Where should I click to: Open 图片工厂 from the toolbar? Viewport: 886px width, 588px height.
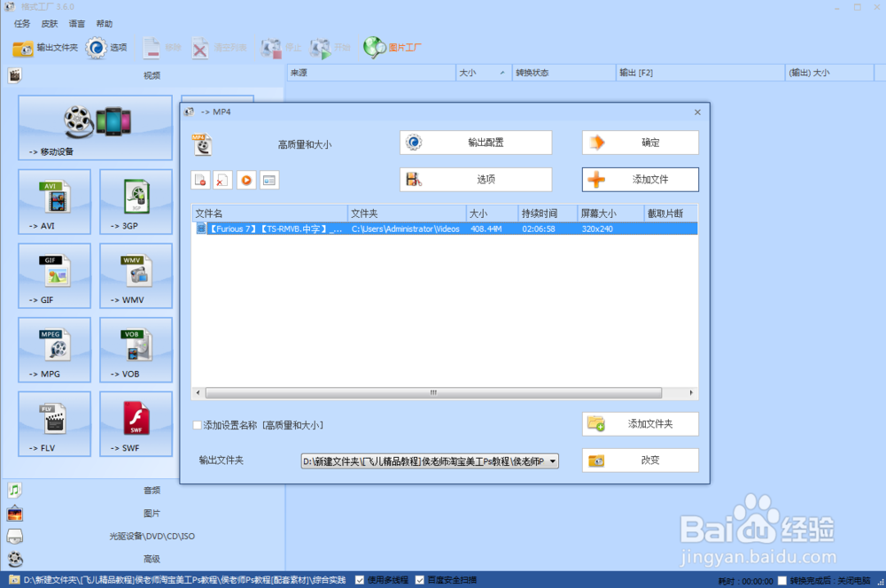(x=392, y=48)
